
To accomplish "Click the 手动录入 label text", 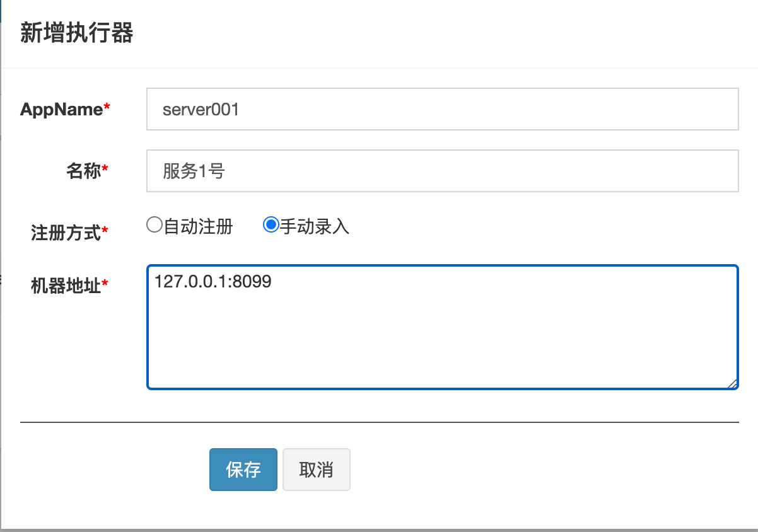I will point(314,226).
